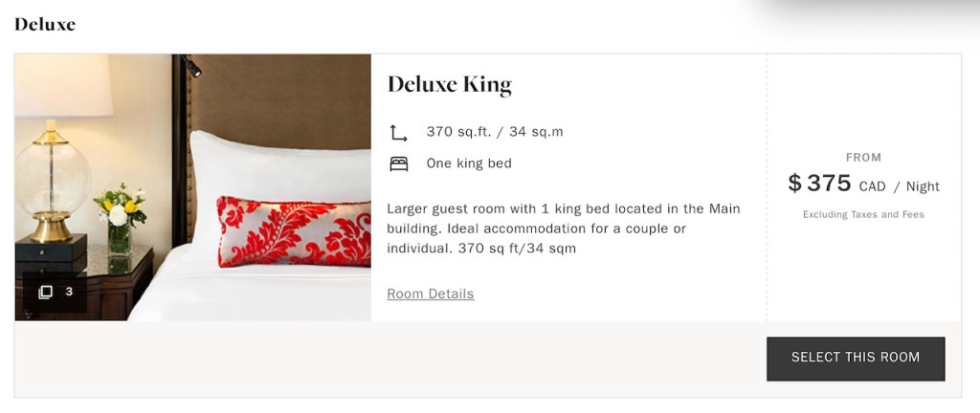Click the room dimensions icon

tap(398, 133)
